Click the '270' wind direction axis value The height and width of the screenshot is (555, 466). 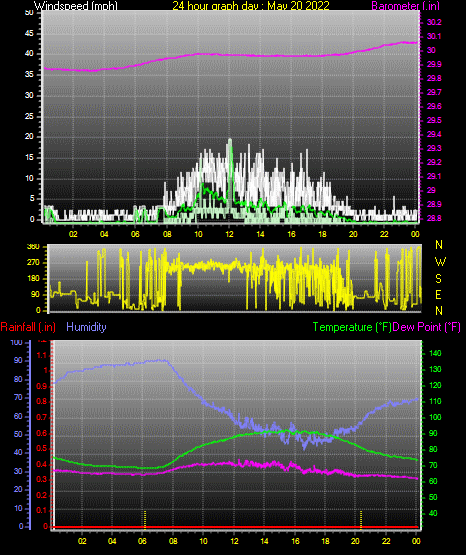(33, 263)
